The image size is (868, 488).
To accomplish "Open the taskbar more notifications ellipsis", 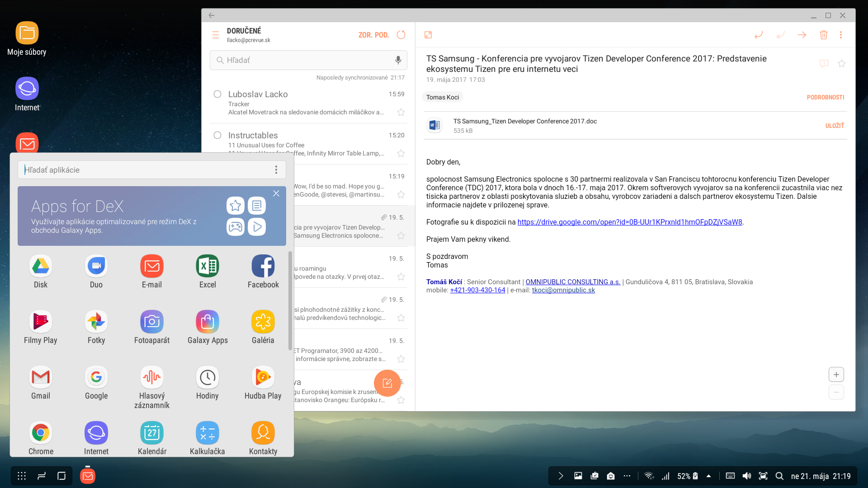I will (x=627, y=476).
